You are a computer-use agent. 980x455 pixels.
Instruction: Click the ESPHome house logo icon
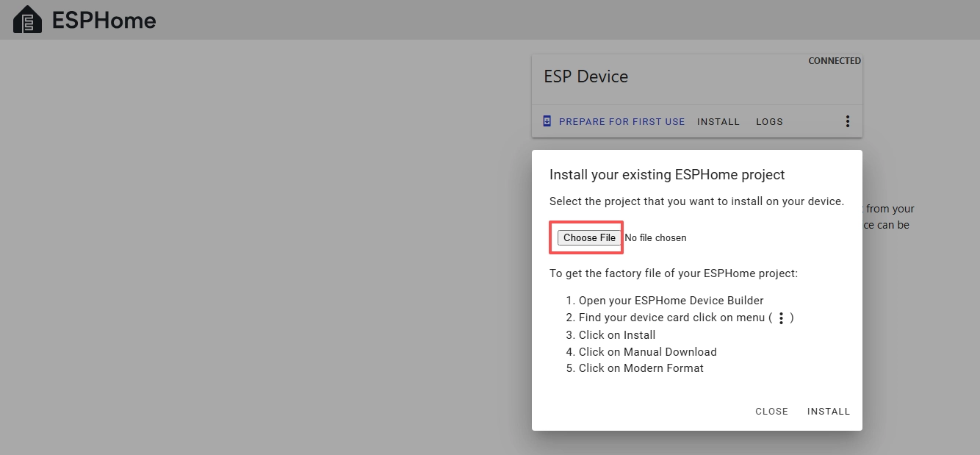28,20
